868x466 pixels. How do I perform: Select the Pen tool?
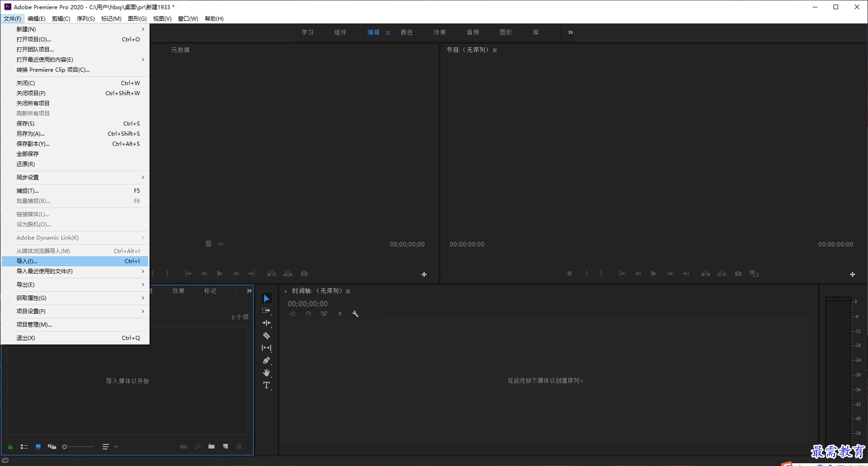click(266, 361)
